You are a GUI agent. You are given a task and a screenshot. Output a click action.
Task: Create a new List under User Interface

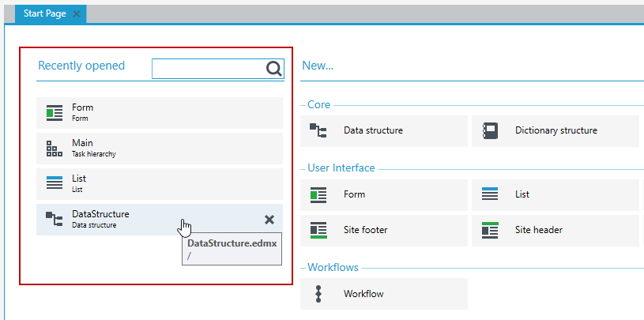click(555, 195)
